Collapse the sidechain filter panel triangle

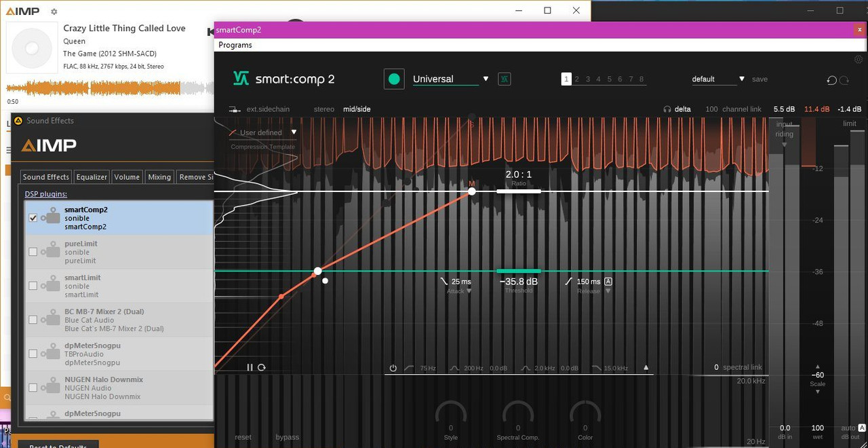646,368
